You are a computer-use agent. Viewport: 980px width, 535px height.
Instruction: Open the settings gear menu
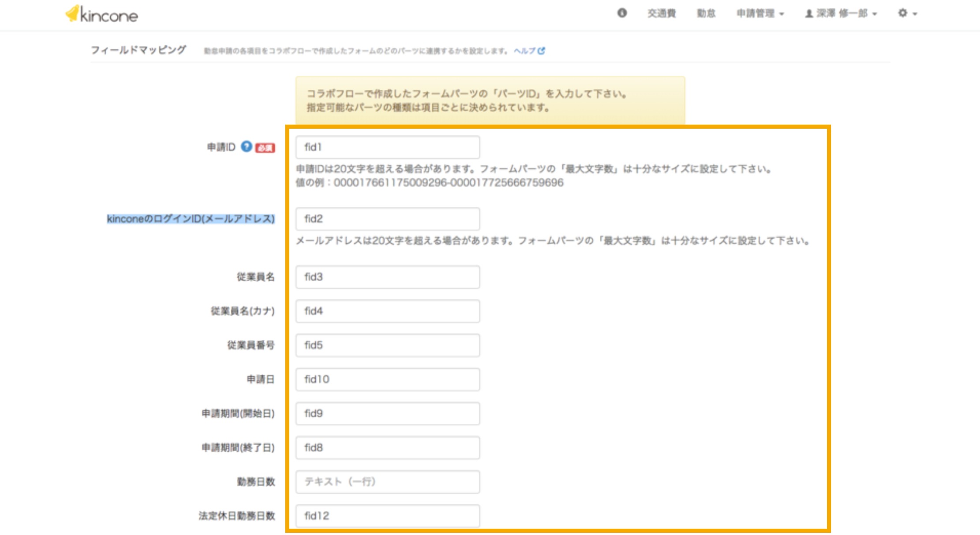click(903, 13)
